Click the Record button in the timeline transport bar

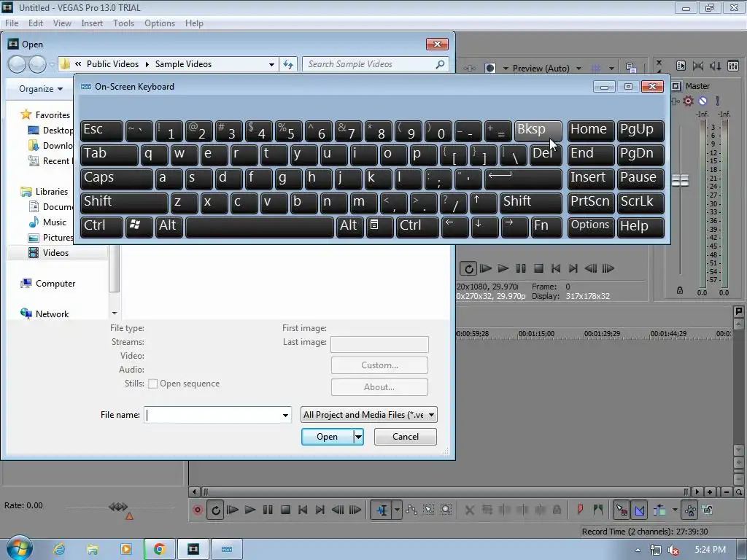click(x=198, y=510)
